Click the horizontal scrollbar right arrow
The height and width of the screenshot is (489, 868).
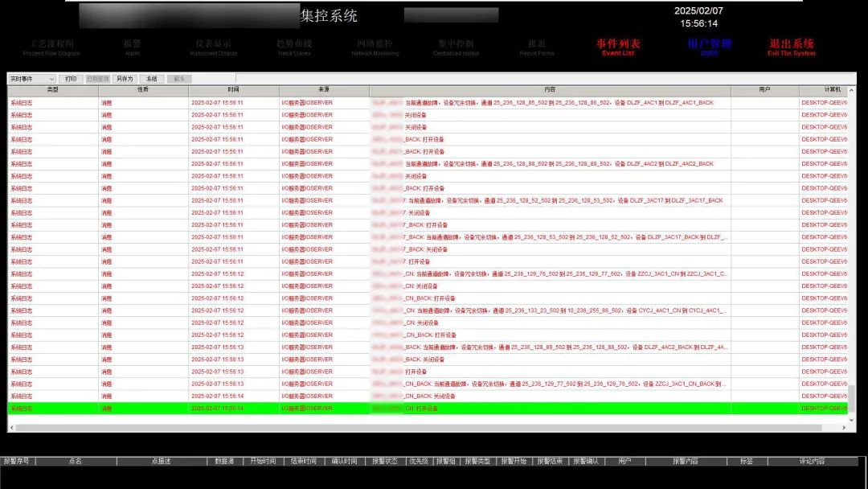842,427
